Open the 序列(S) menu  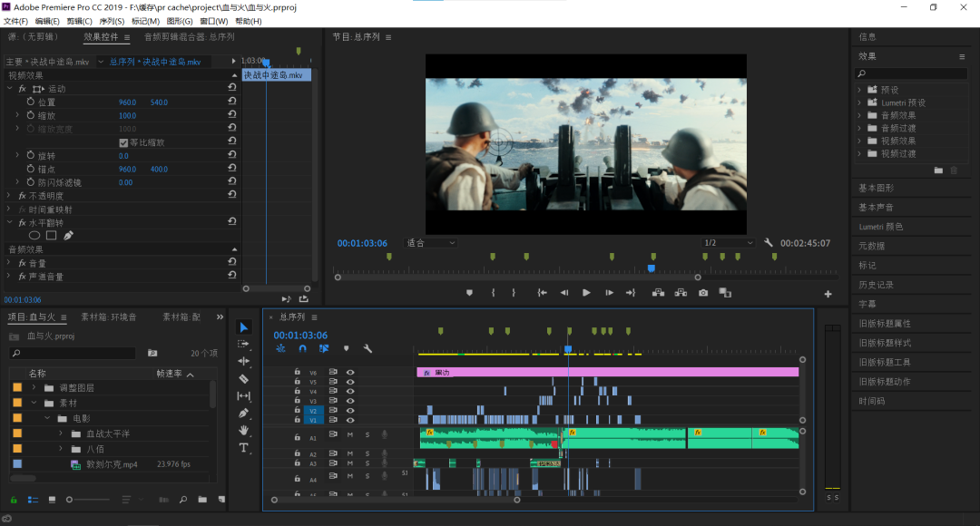coord(112,21)
